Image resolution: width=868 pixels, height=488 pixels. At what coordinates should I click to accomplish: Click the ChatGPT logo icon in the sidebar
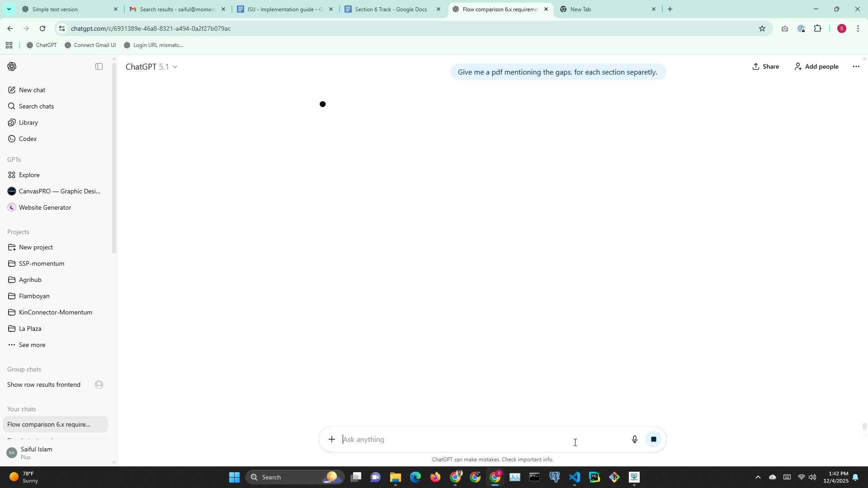tap(12, 66)
